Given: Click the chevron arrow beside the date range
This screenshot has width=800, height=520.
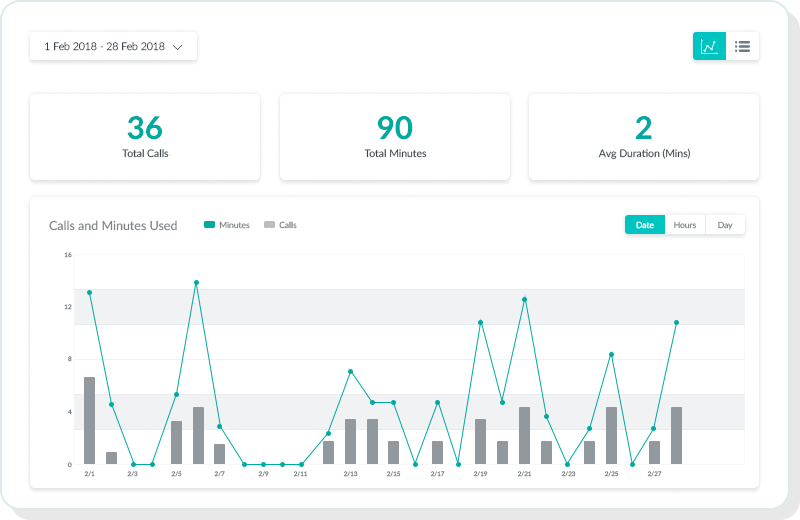Looking at the screenshot, I should click(178, 47).
